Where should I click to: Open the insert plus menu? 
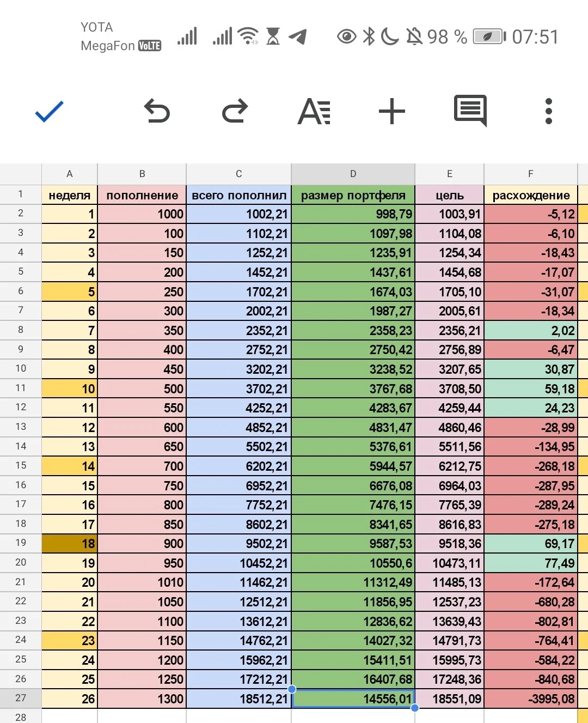[x=392, y=111]
